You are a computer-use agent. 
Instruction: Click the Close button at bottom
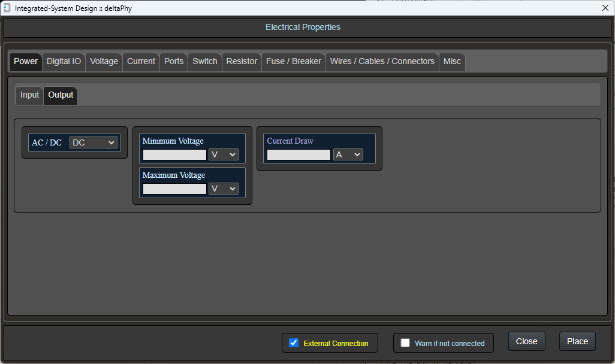(526, 341)
